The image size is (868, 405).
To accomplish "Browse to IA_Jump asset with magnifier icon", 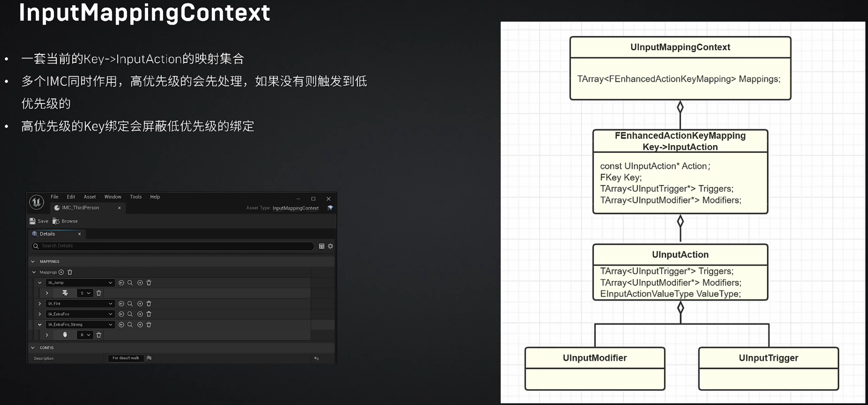I will [130, 283].
